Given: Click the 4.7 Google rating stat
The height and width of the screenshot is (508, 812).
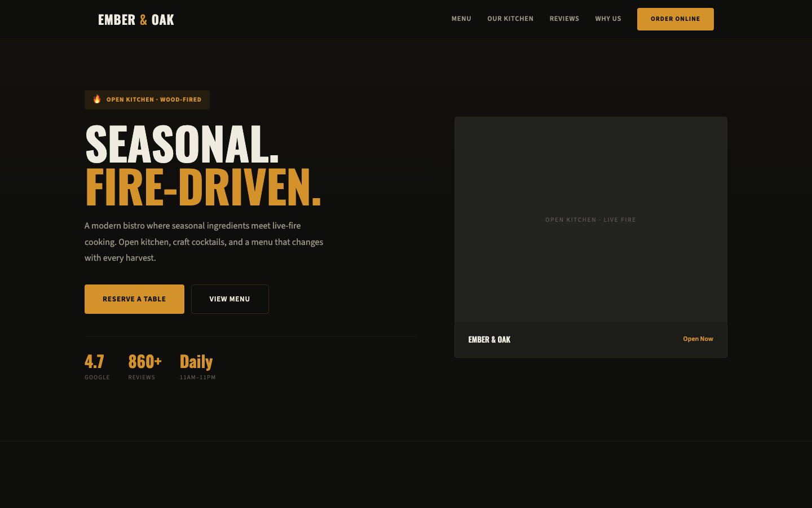Looking at the screenshot, I should 94,361.
